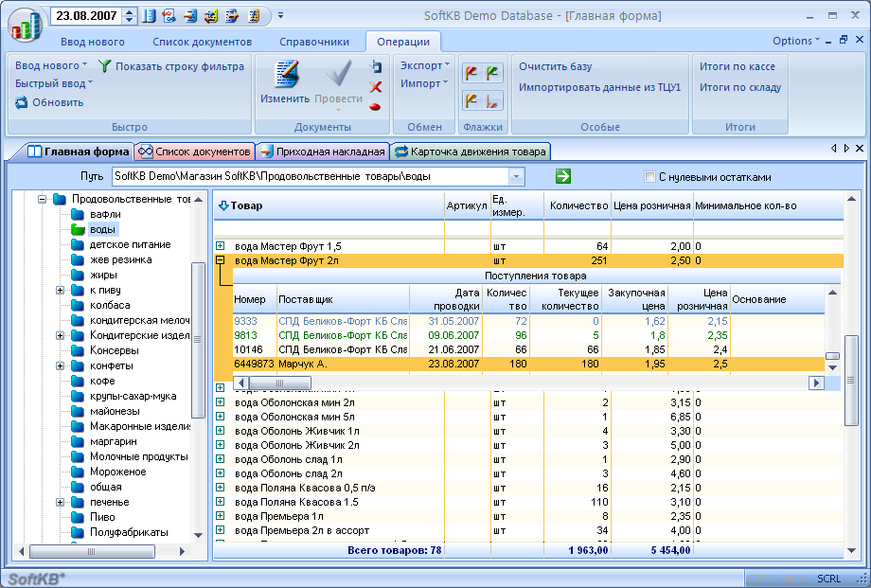Select receipt row 6449873 Марчук А.

tap(528, 364)
